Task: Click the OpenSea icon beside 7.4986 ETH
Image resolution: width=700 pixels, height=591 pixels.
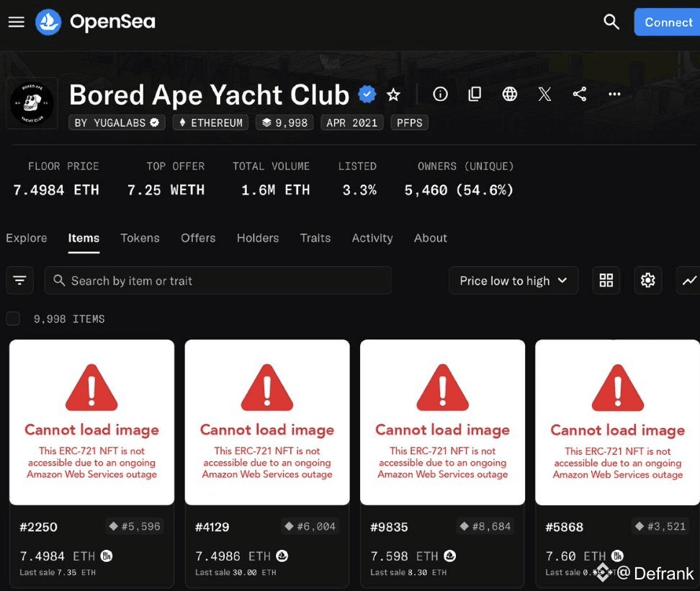Action: 282,556
